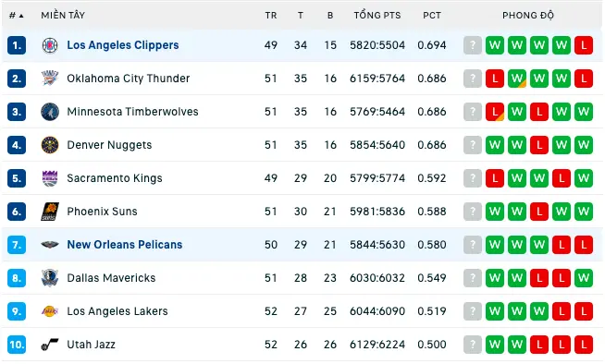Click the Thunder's W badge with orange corner
Screen dimensions: 605x364
coord(517,79)
